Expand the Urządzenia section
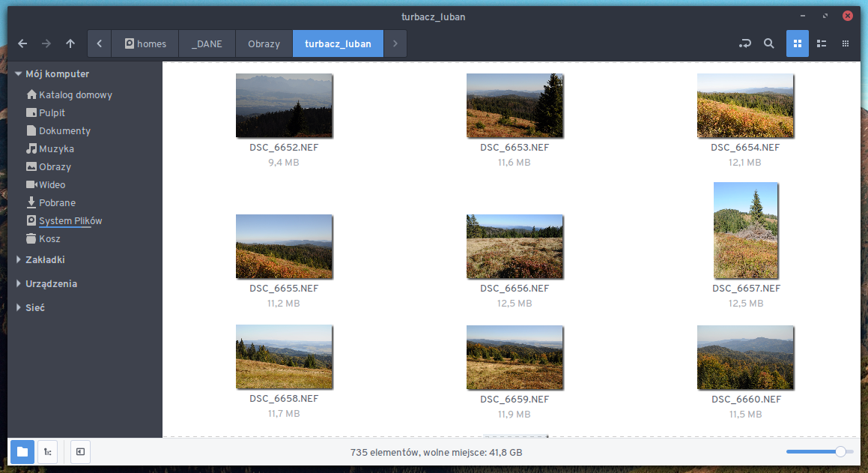The width and height of the screenshot is (868, 473). (18, 283)
